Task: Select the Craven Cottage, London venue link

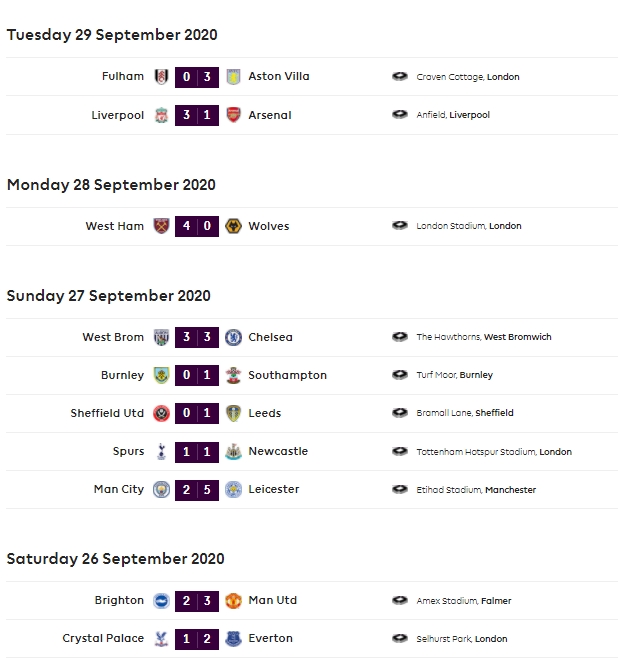Action: 467,77
